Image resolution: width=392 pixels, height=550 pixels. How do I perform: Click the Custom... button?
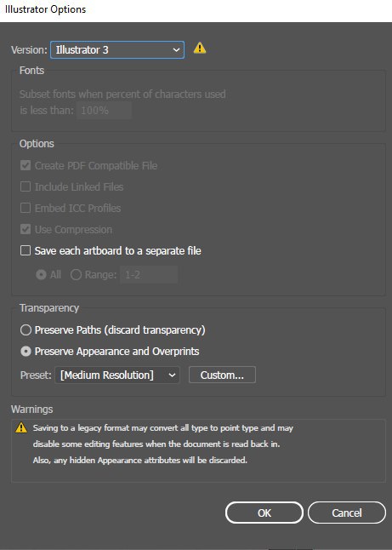222,375
